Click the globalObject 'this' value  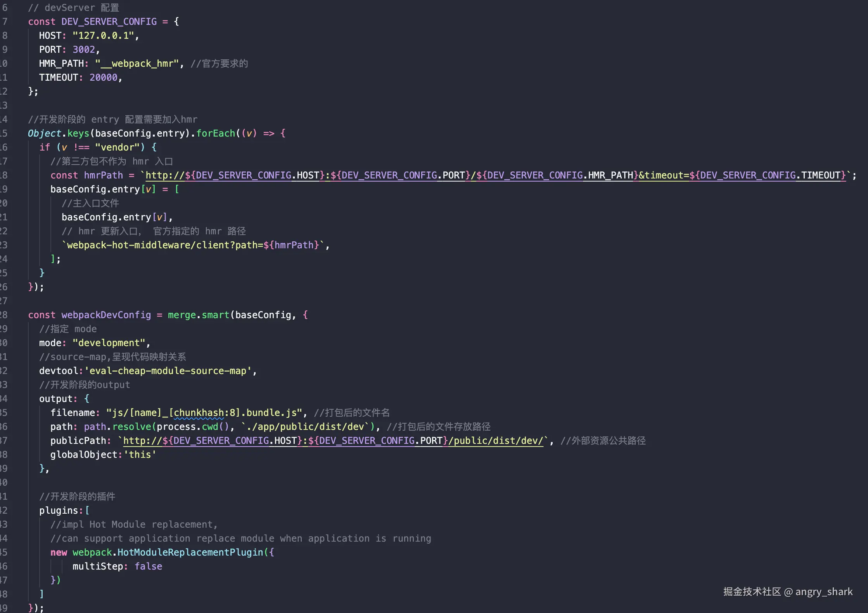coord(140,455)
